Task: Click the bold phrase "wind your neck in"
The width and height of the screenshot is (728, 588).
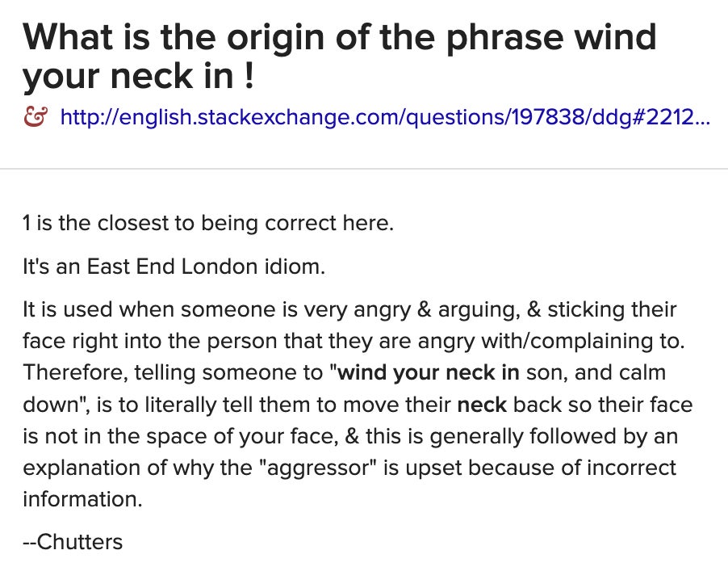Action: [429, 373]
